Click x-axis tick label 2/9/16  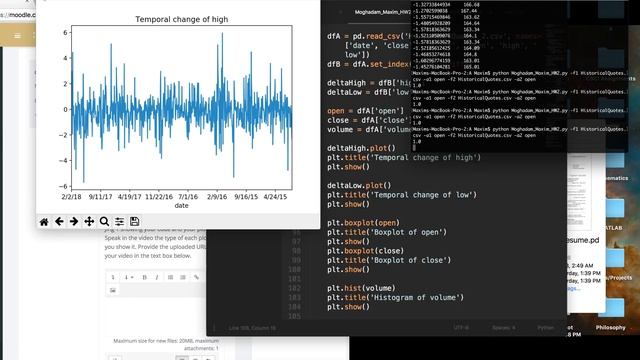217,197
